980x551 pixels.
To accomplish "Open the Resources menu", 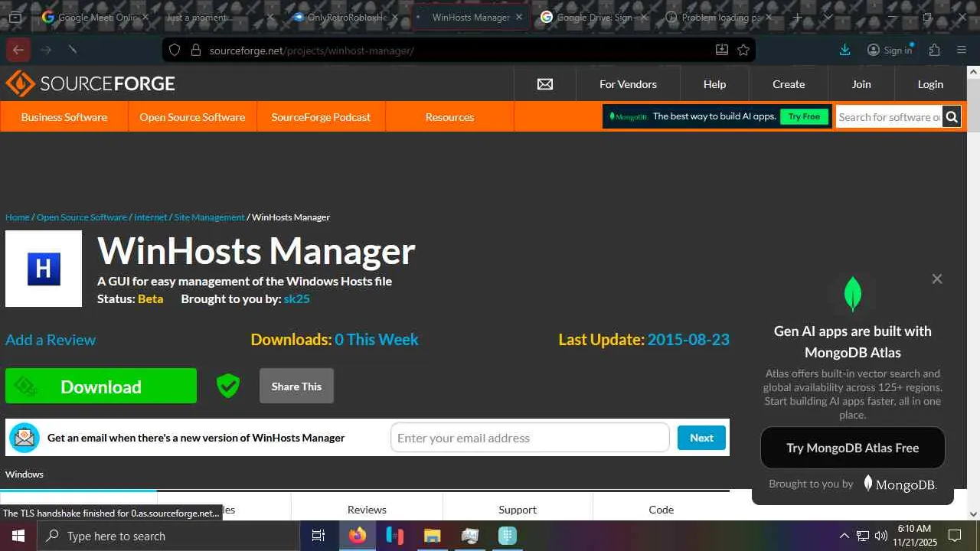I will point(449,117).
